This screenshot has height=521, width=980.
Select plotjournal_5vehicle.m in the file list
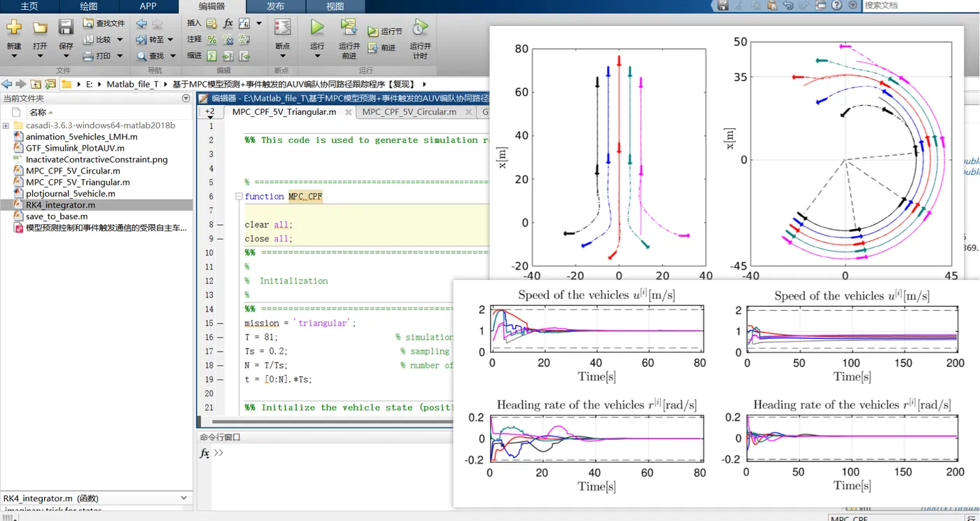click(71, 193)
